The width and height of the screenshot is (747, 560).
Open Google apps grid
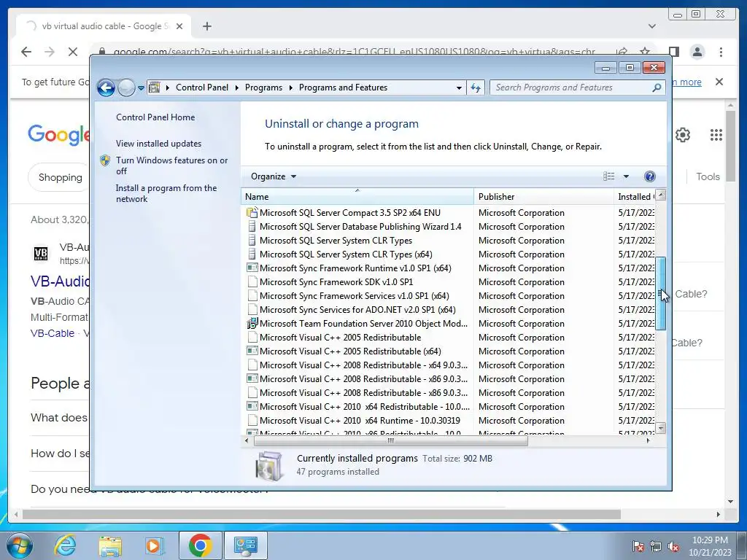pos(716,135)
